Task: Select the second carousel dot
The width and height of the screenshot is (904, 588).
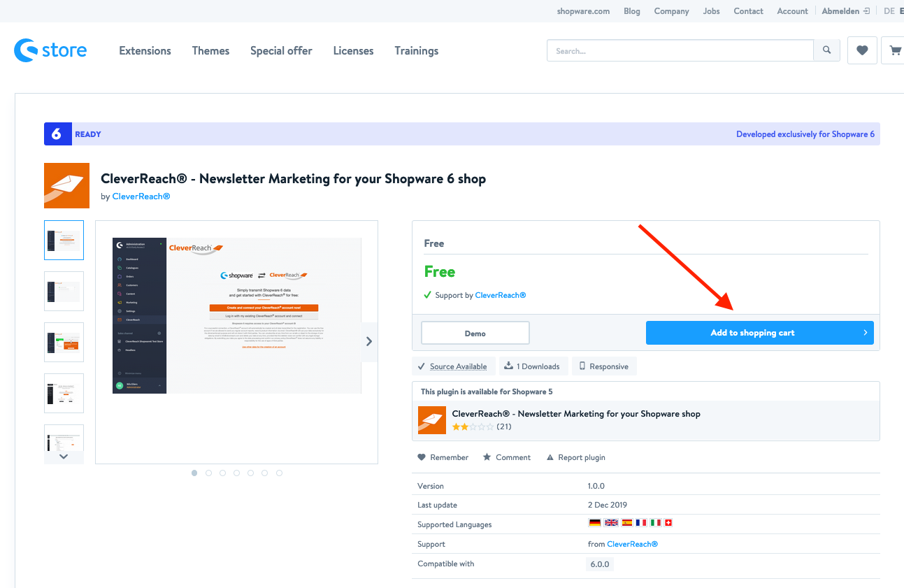Action: click(208, 473)
